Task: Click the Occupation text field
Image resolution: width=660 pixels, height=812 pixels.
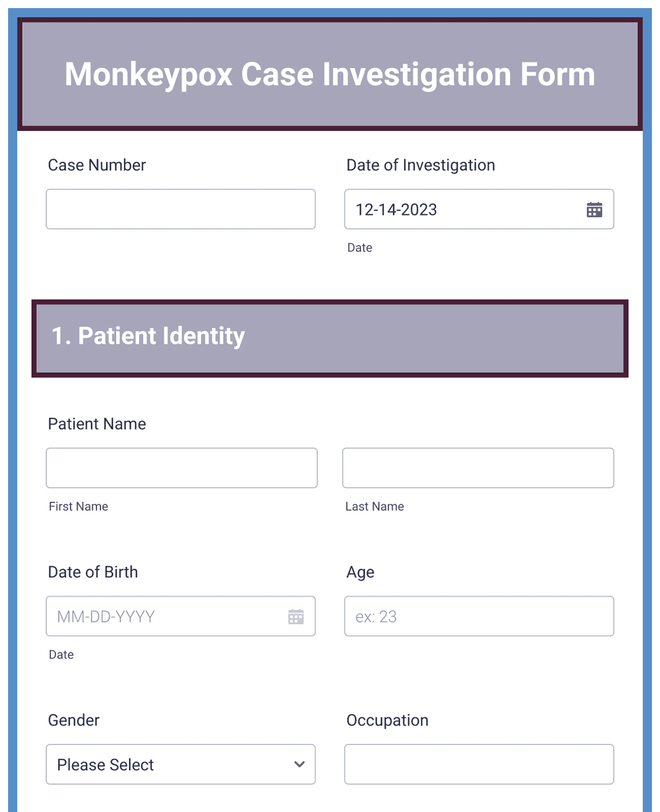Action: (x=478, y=764)
